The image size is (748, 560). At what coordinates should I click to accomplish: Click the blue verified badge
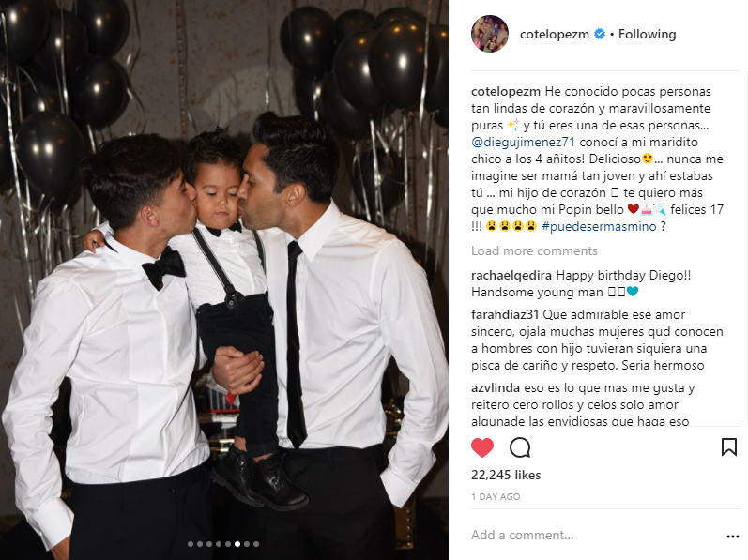(x=600, y=34)
